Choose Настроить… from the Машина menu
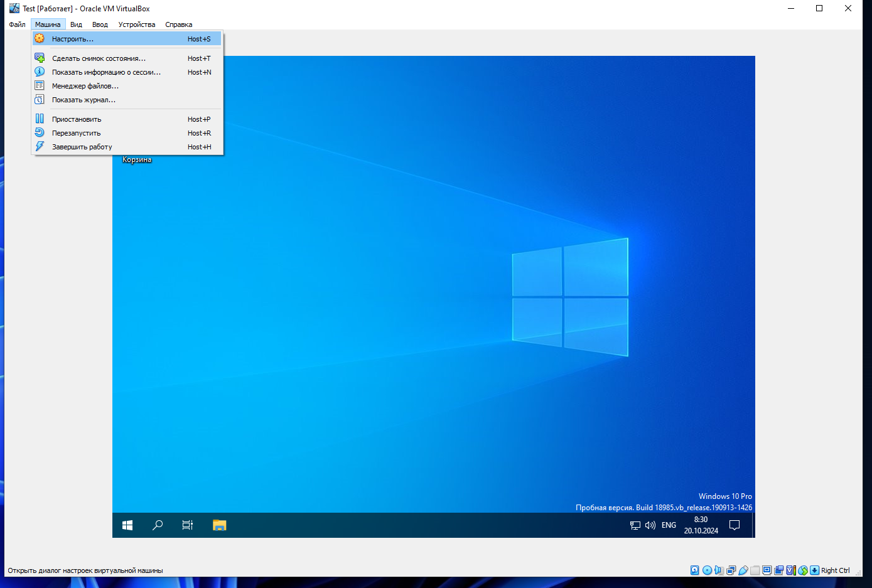The height and width of the screenshot is (588, 872). click(127, 39)
